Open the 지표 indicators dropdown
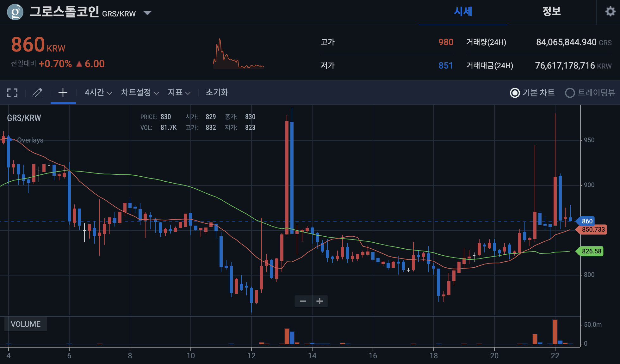 (x=179, y=93)
